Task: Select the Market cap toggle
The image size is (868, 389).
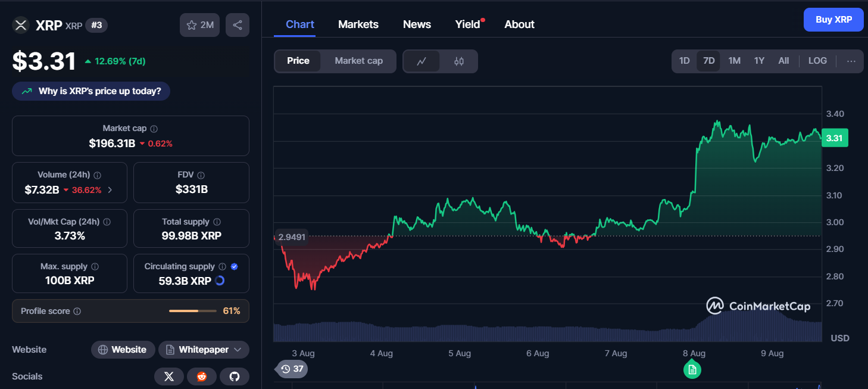Action: click(x=358, y=61)
